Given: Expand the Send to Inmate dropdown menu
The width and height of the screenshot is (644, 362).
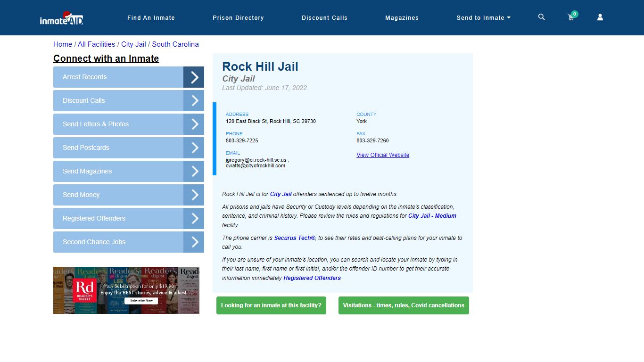Looking at the screenshot, I should coord(483,17).
